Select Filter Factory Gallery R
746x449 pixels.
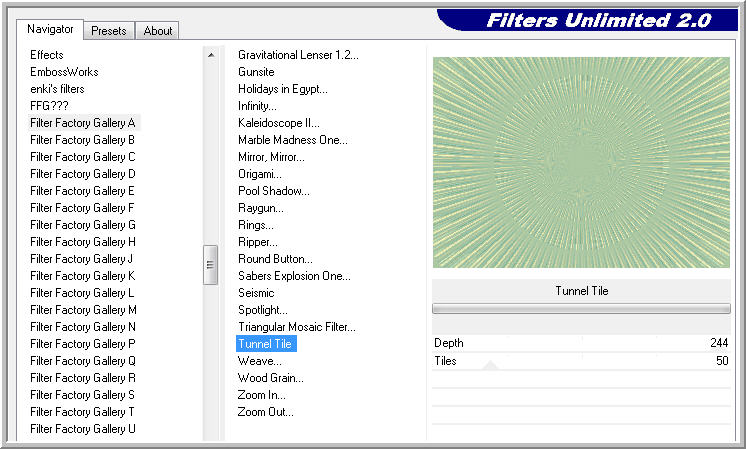pyautogui.click(x=83, y=378)
